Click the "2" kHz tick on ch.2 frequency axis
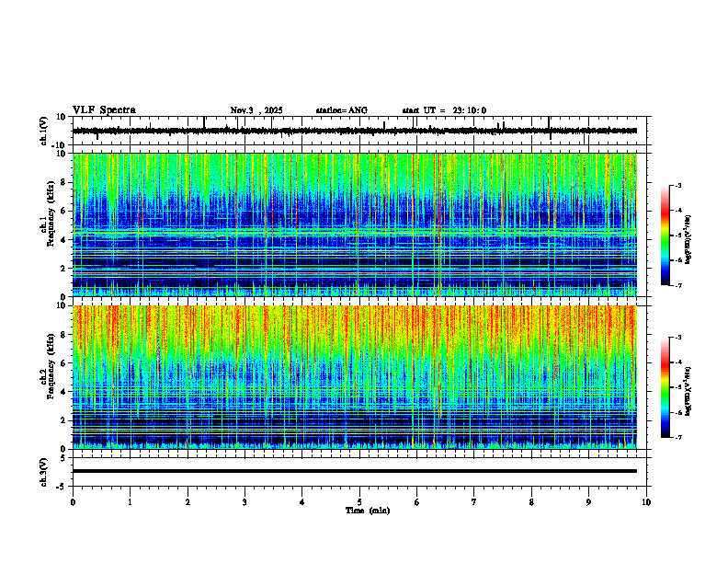The width and height of the screenshot is (728, 563). click(x=63, y=420)
